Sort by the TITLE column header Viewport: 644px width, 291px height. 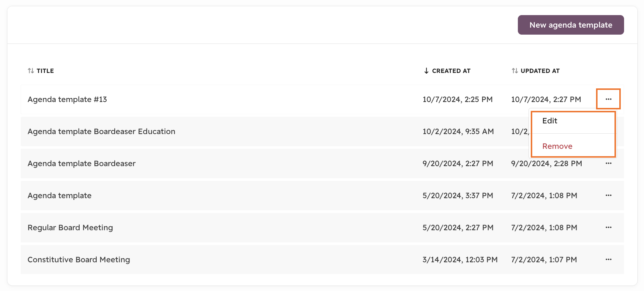click(45, 71)
